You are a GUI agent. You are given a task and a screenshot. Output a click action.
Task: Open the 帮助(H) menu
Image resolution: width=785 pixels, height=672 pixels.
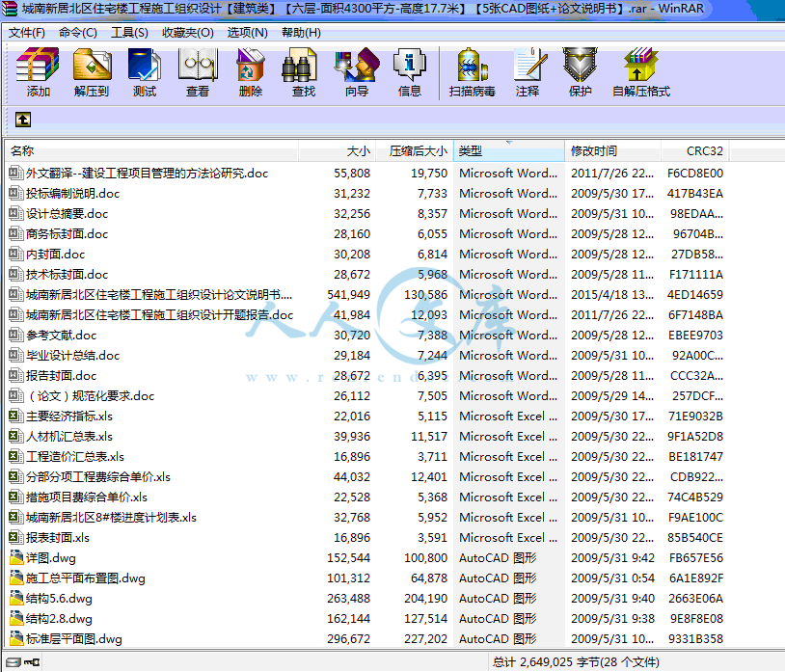(x=302, y=33)
